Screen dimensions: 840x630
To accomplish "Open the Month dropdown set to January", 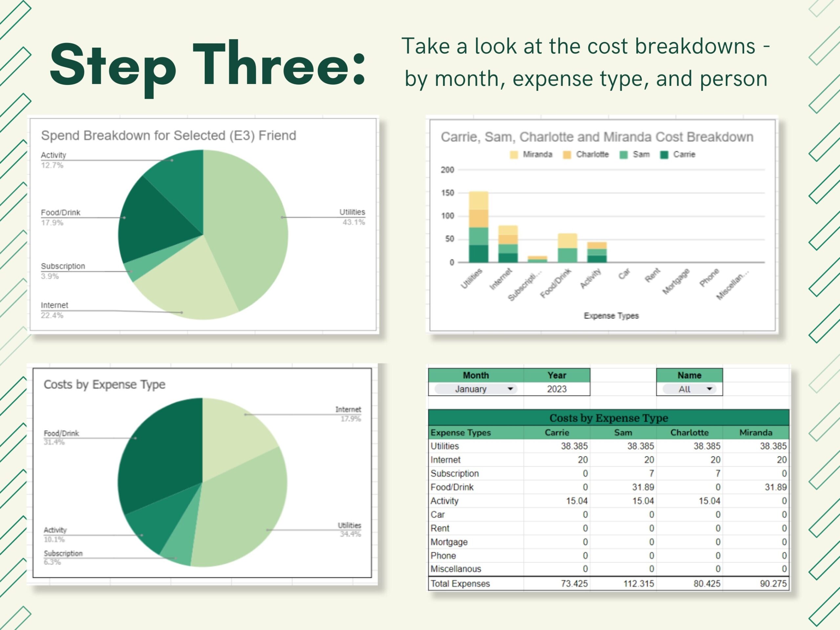I will [475, 389].
